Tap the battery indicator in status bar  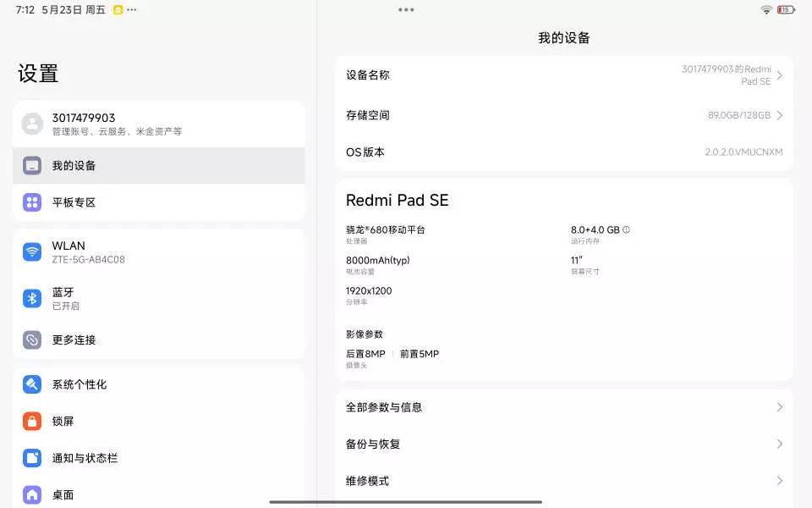pos(786,9)
